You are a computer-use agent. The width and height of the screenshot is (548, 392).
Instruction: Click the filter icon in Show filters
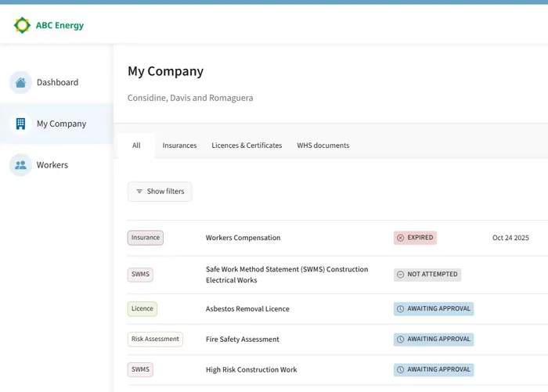click(x=139, y=192)
